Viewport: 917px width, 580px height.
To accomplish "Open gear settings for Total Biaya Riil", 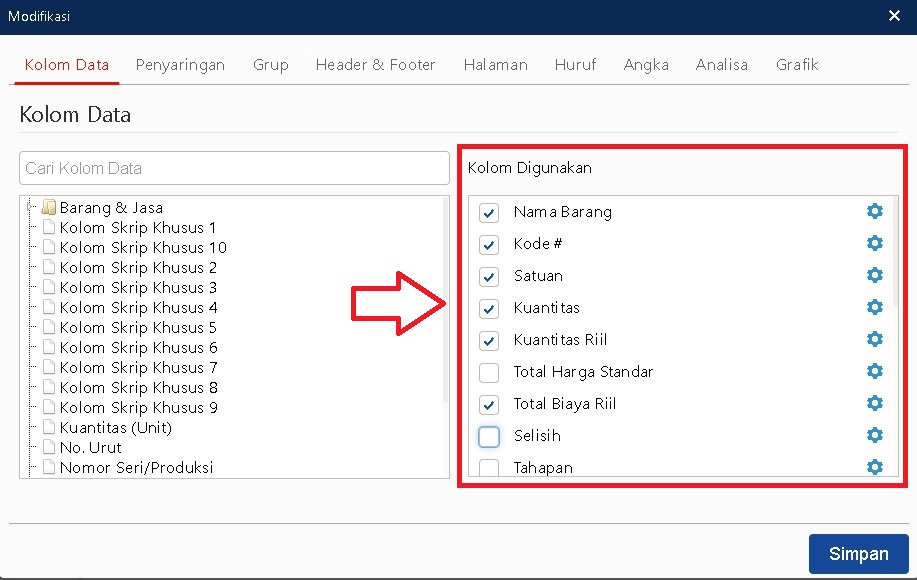I will tap(875, 403).
